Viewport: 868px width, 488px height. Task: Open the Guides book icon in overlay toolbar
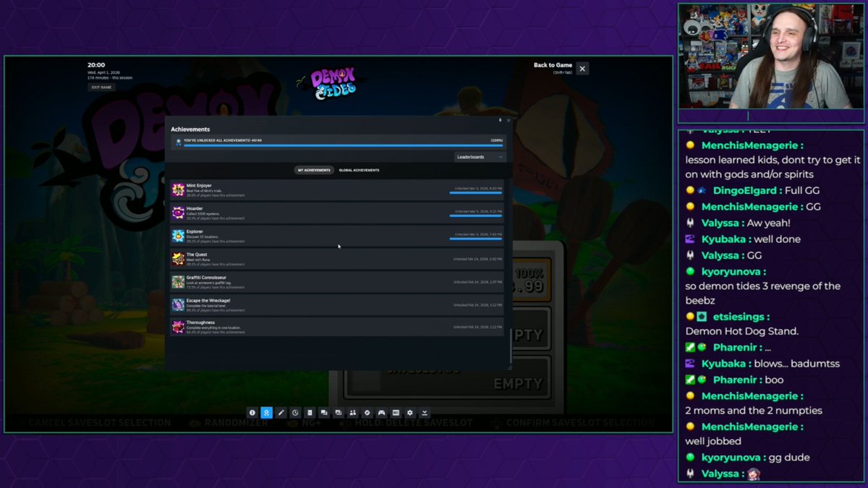[x=310, y=413]
